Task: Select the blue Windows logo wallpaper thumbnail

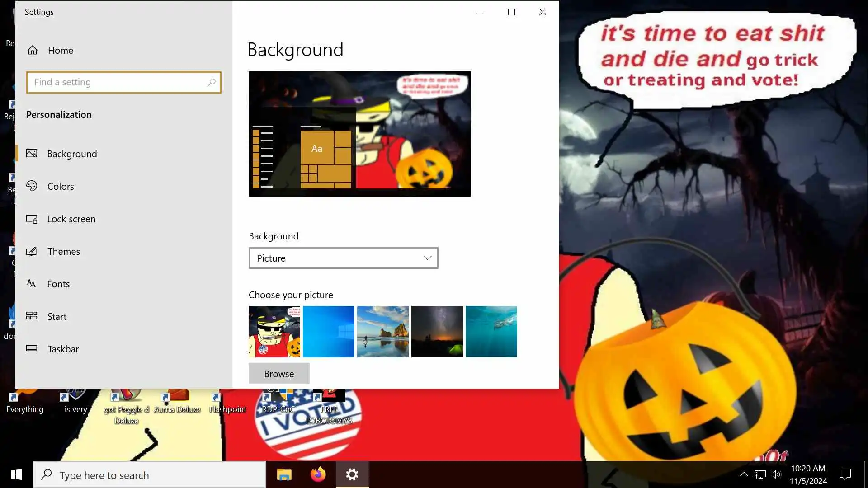Action: 329,332
